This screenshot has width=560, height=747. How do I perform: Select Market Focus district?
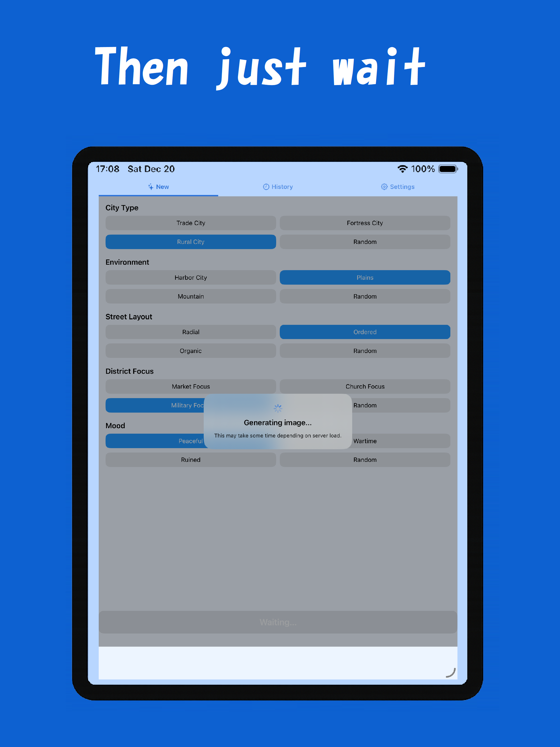pyautogui.click(x=191, y=386)
